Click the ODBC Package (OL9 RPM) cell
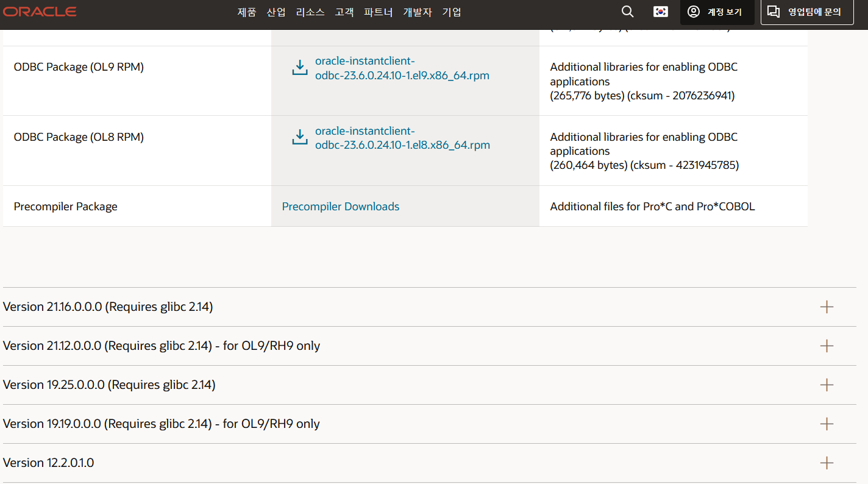 137,81
